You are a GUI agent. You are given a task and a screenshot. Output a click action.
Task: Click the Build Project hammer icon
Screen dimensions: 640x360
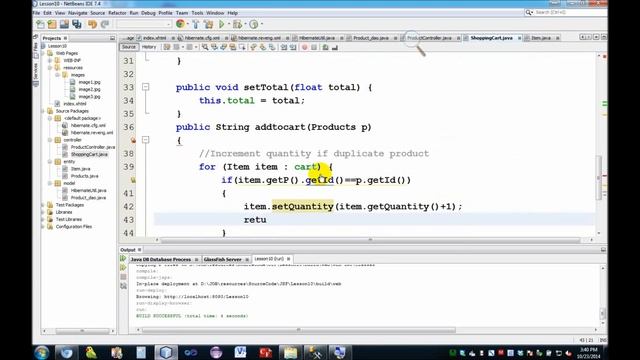tap(196, 24)
